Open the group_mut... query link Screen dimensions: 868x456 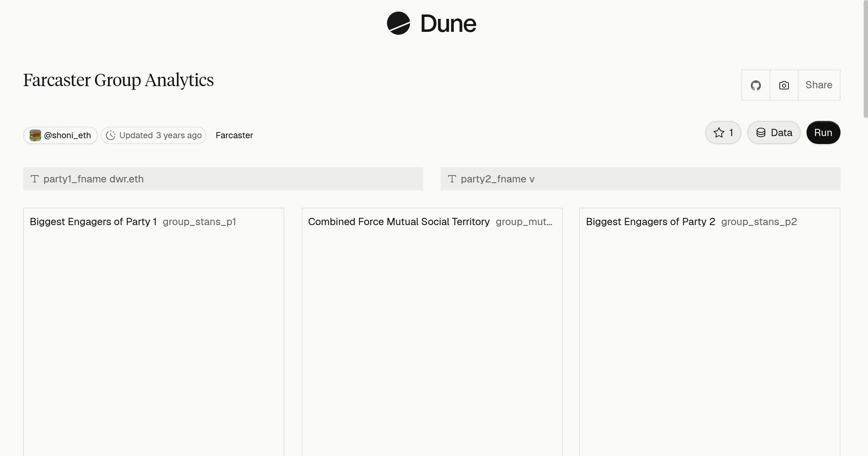click(524, 222)
